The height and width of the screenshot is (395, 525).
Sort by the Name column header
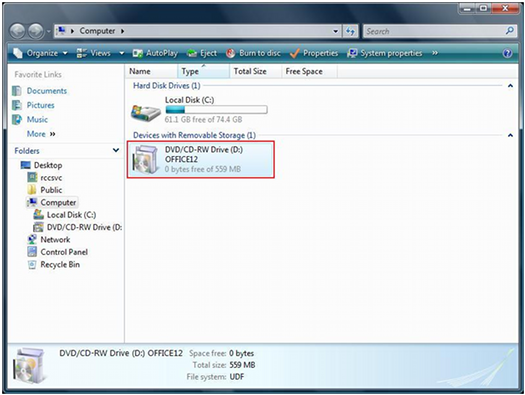152,71
